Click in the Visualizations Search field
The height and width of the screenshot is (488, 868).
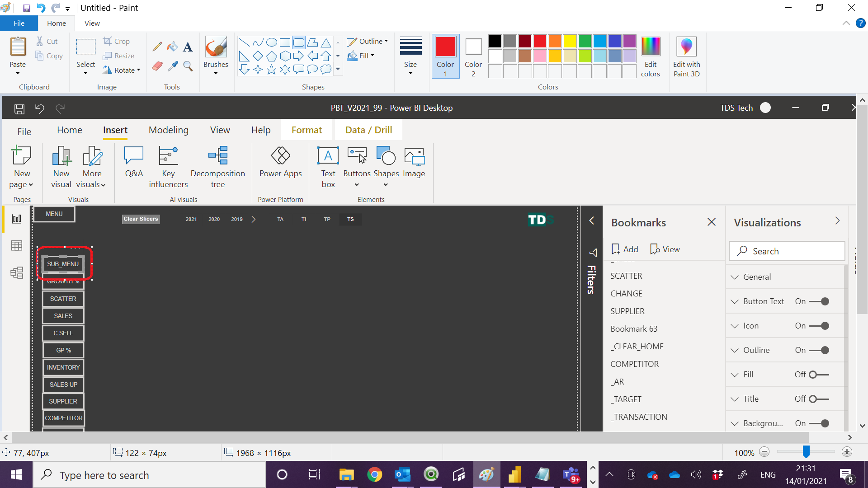(787, 251)
